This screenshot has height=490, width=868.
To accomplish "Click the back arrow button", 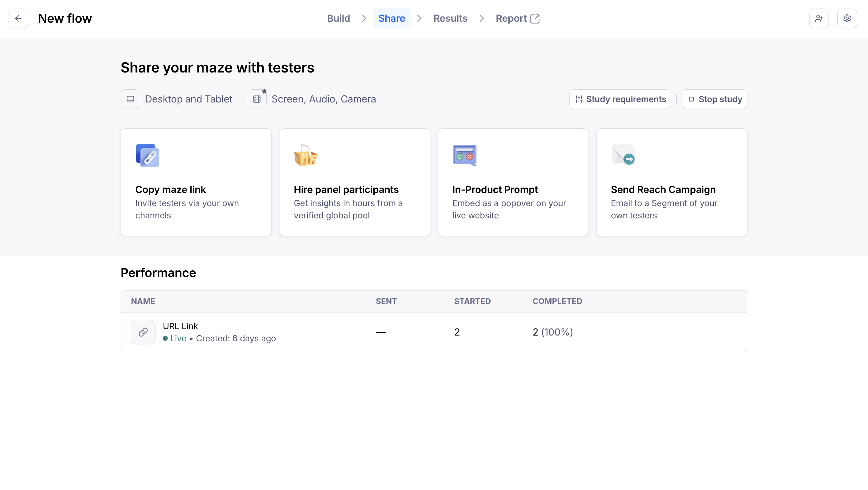I will [x=18, y=18].
